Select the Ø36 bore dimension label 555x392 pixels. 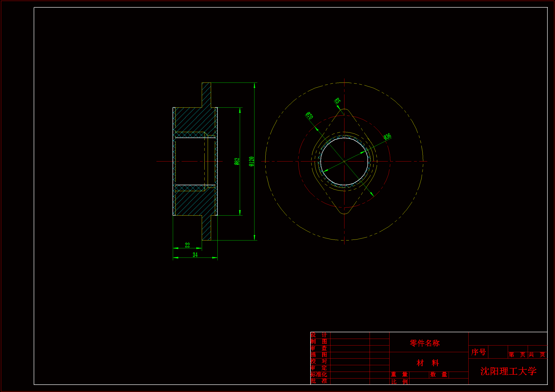point(387,136)
